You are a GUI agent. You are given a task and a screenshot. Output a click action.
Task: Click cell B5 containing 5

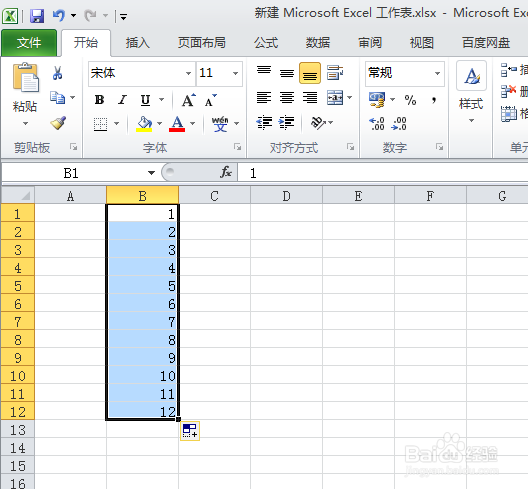(142, 286)
